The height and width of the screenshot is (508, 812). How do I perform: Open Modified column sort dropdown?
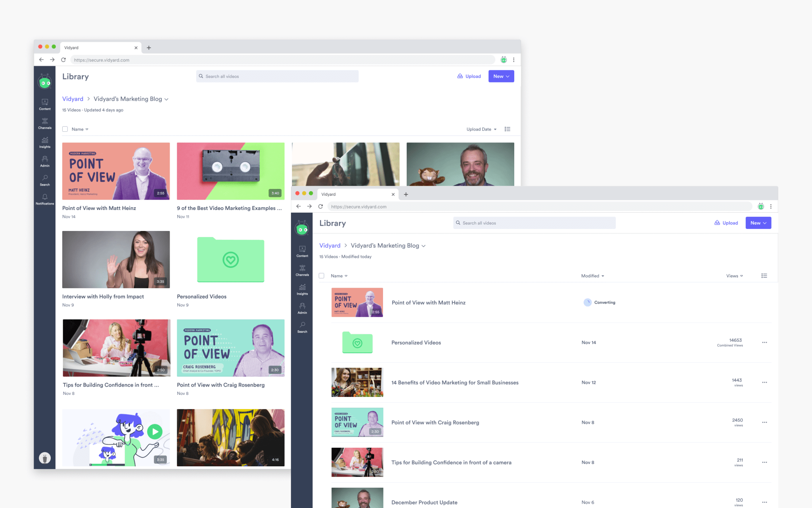[x=593, y=276]
